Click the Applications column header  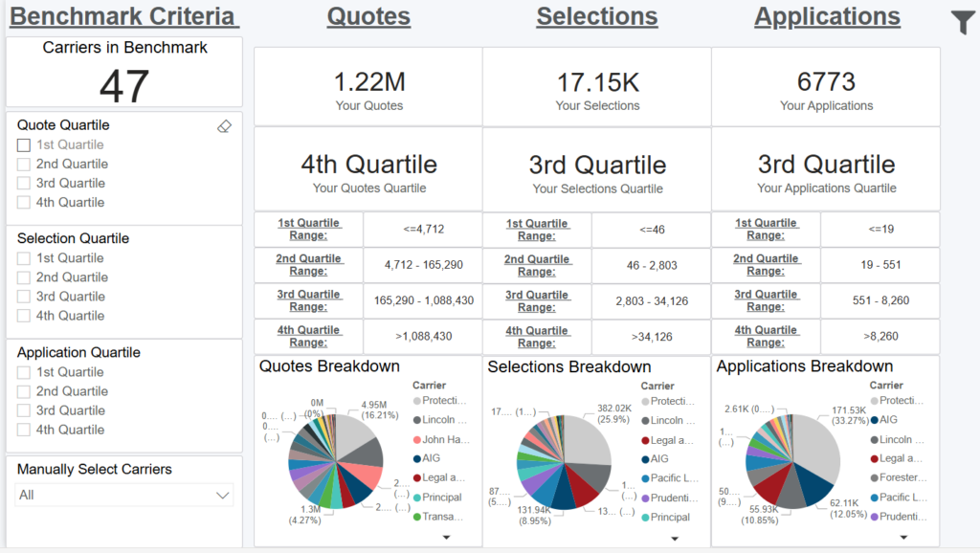coord(827,16)
